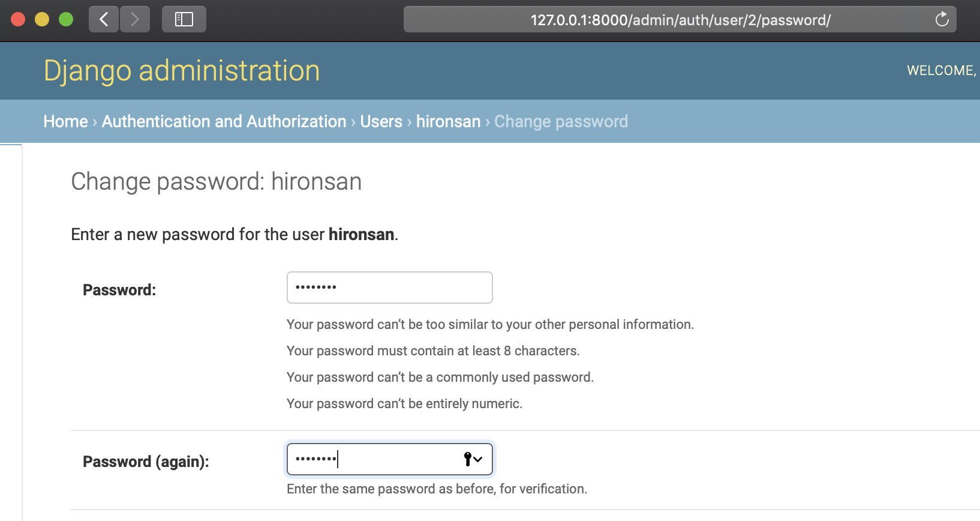Minimize the window with the yellow button
This screenshot has height=521, width=980.
tap(42, 20)
